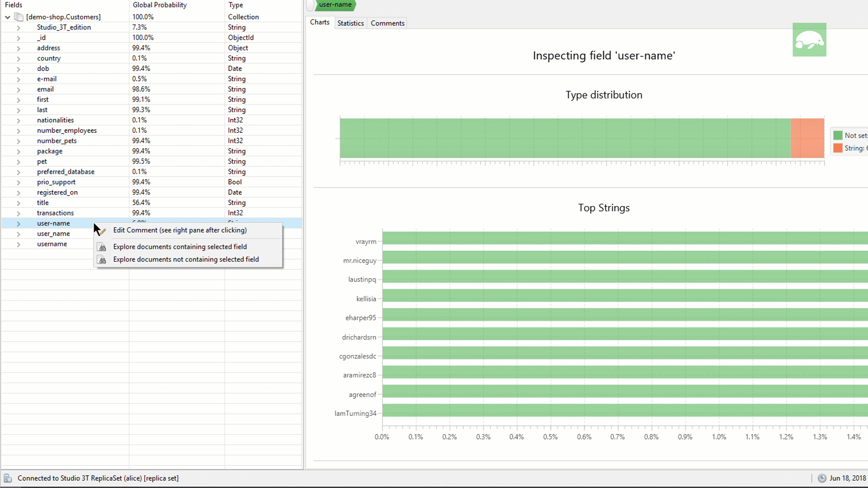Expand the e-mail field
Image resolution: width=868 pixels, height=488 pixels.
pyautogui.click(x=19, y=79)
